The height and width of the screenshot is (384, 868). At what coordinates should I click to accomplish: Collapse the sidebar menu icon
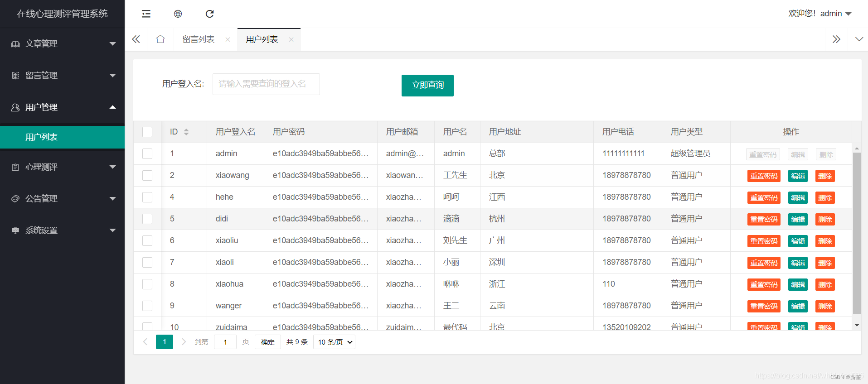[146, 14]
